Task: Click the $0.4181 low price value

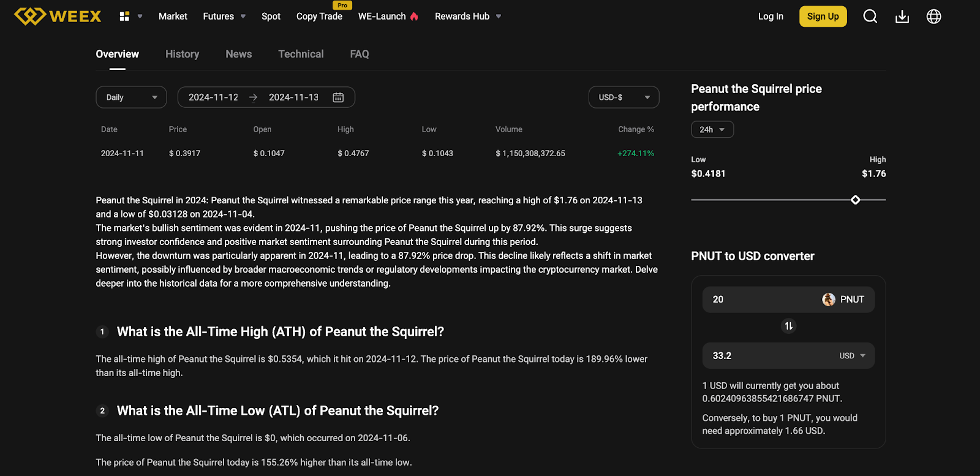Action: click(708, 173)
